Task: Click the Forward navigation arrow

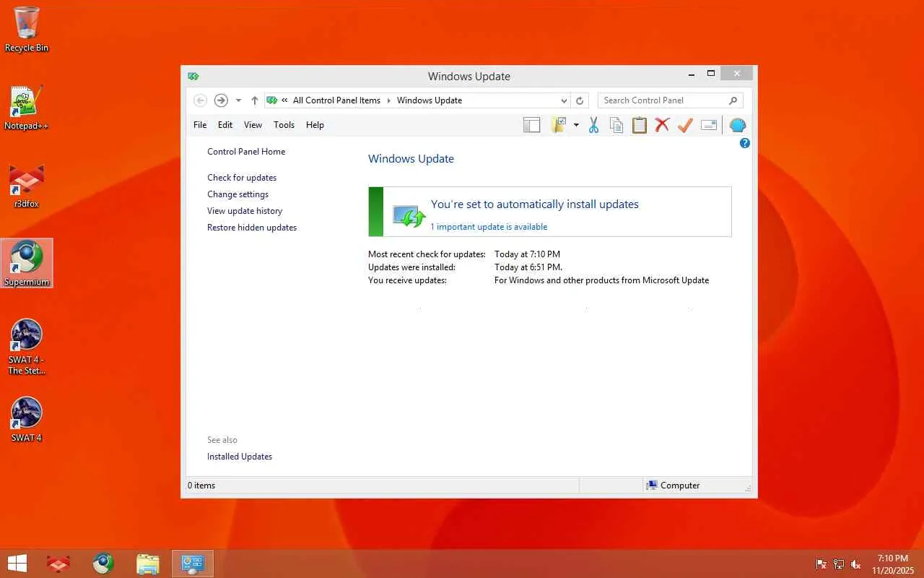Action: 221,100
